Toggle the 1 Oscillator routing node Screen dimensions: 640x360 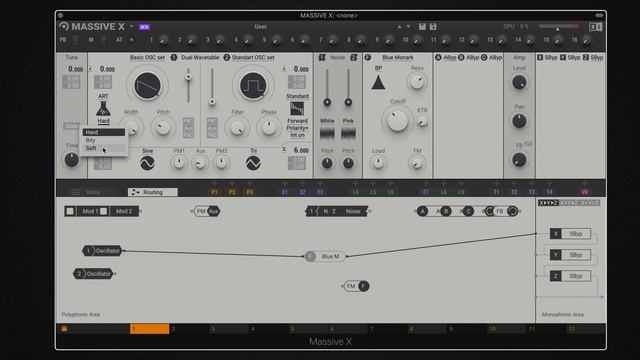[x=103, y=251]
